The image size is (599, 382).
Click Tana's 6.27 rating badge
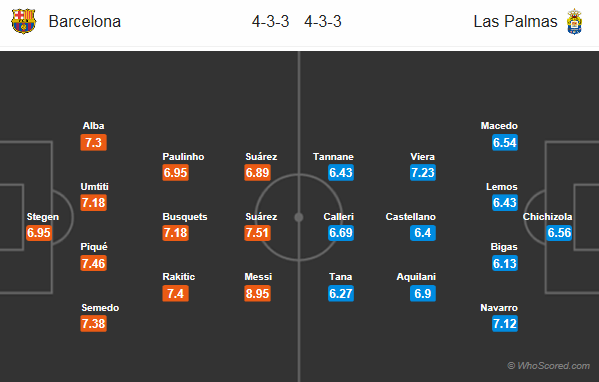pyautogui.click(x=341, y=293)
